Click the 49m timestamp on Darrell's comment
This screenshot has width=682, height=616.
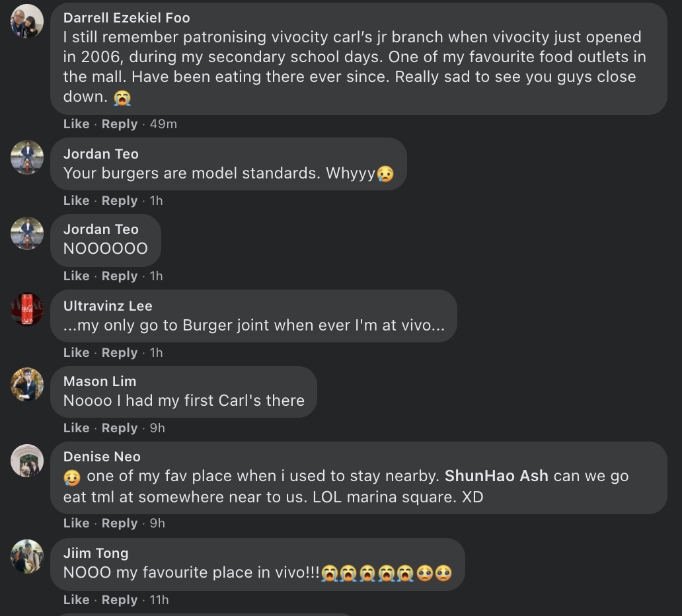(x=163, y=124)
